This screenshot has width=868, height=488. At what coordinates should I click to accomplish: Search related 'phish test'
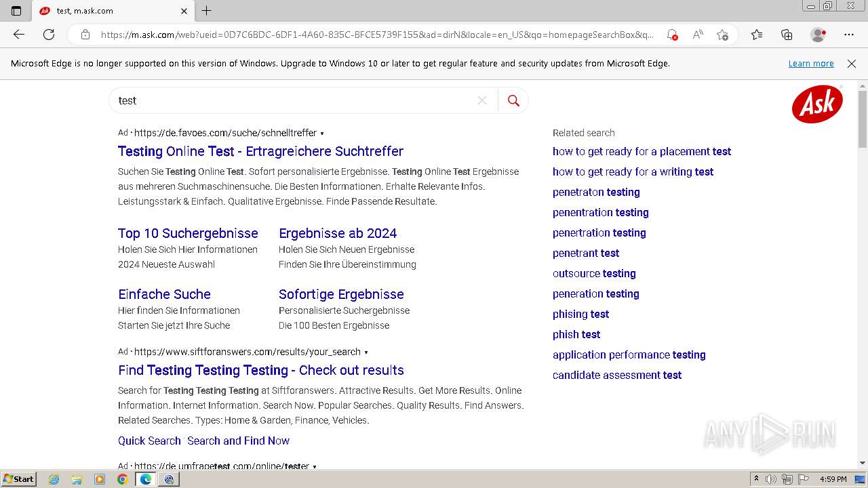point(576,334)
